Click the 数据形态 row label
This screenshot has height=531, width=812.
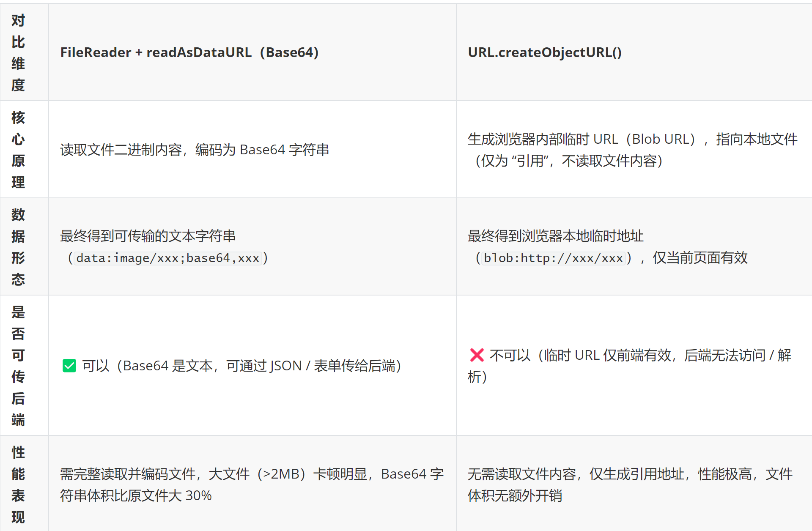pos(18,247)
